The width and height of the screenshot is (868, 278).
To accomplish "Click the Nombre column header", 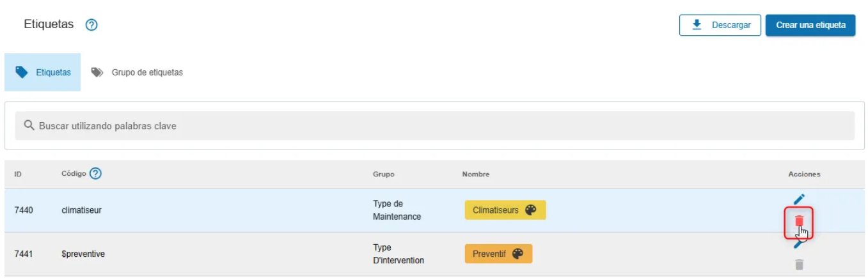I will 476,174.
